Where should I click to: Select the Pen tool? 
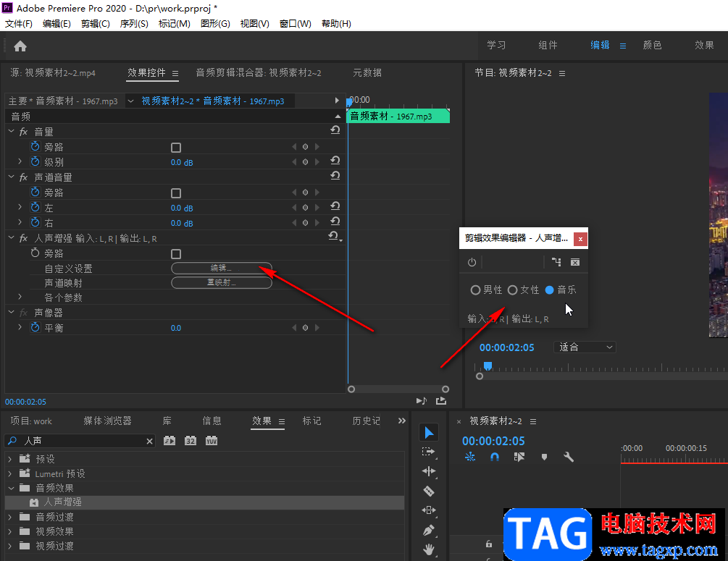point(429,530)
